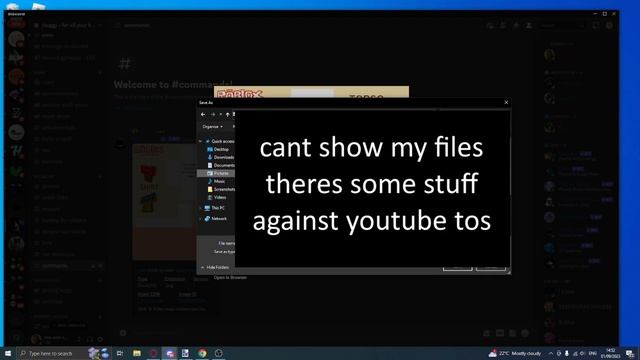
Task: Open the weather widget showing Mostly cloudy
Action: click(x=515, y=353)
